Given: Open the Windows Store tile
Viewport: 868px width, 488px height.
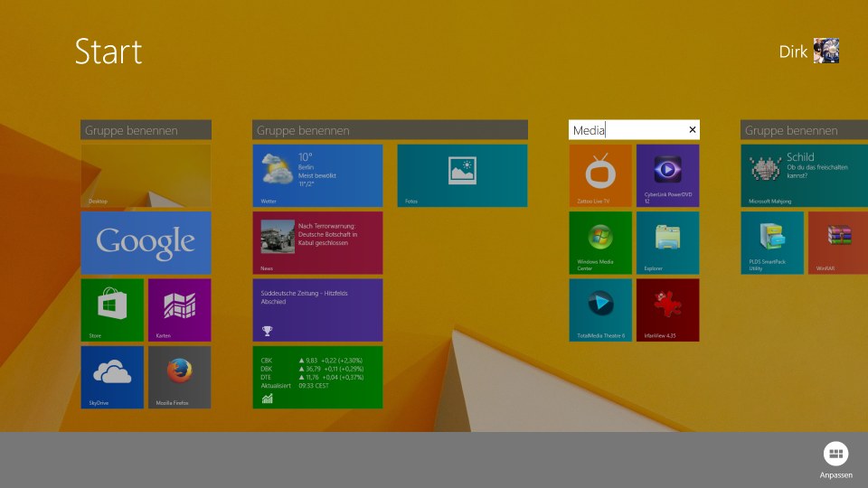Looking at the screenshot, I should (112, 309).
